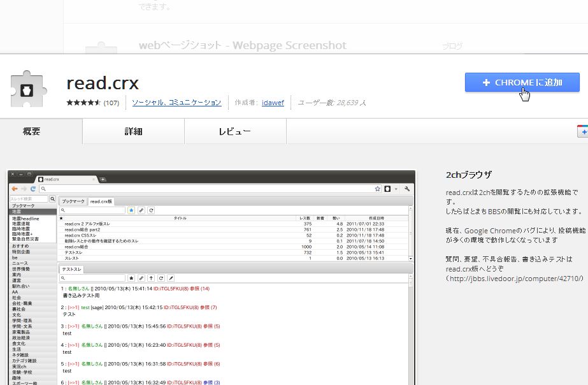Open the author link idawef

pos(273,103)
